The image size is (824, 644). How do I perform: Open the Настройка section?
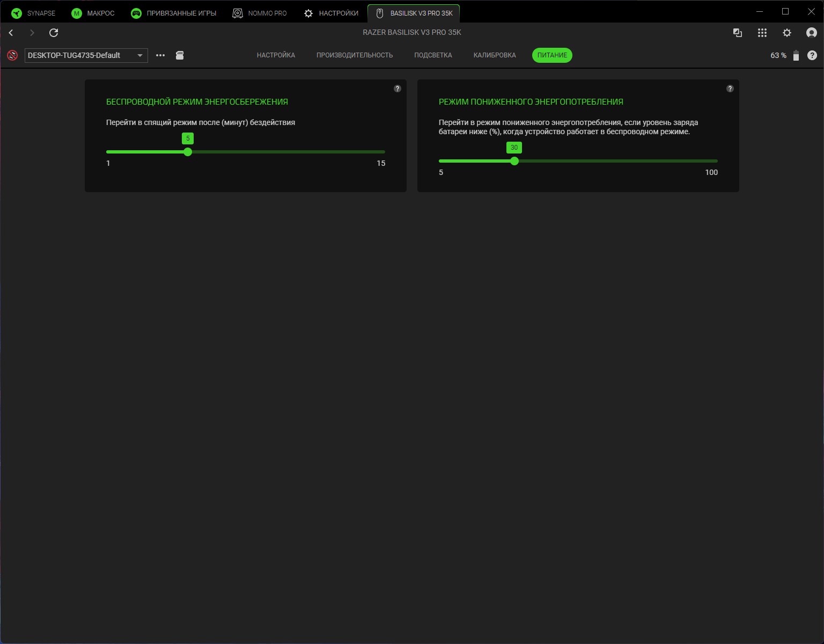(x=276, y=55)
